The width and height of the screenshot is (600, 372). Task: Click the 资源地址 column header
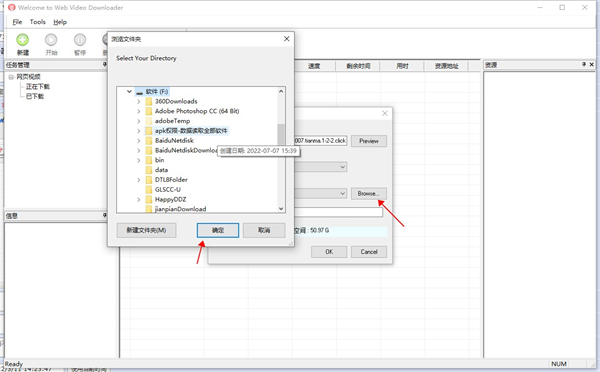click(x=446, y=66)
